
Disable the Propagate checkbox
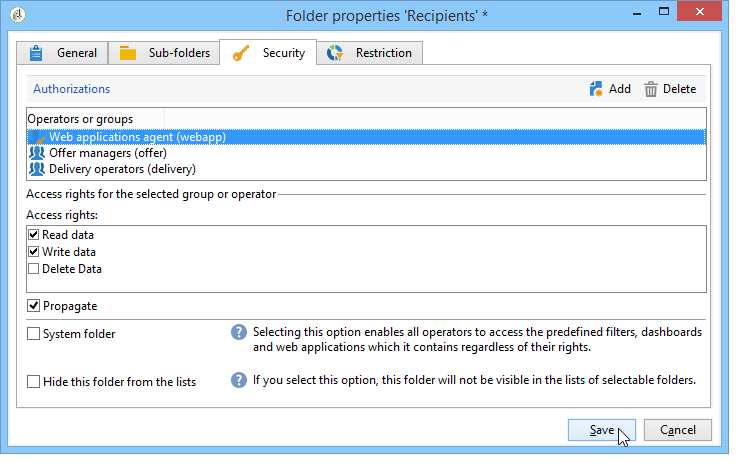tap(34, 306)
